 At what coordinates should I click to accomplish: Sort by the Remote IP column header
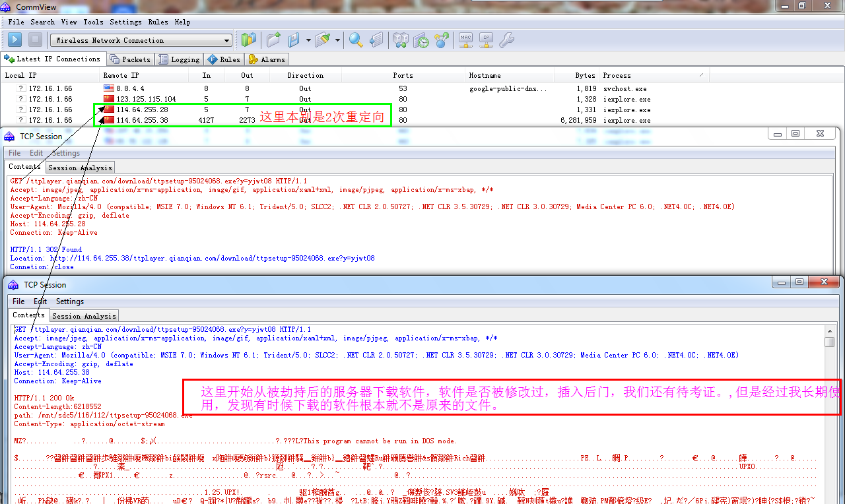click(144, 75)
